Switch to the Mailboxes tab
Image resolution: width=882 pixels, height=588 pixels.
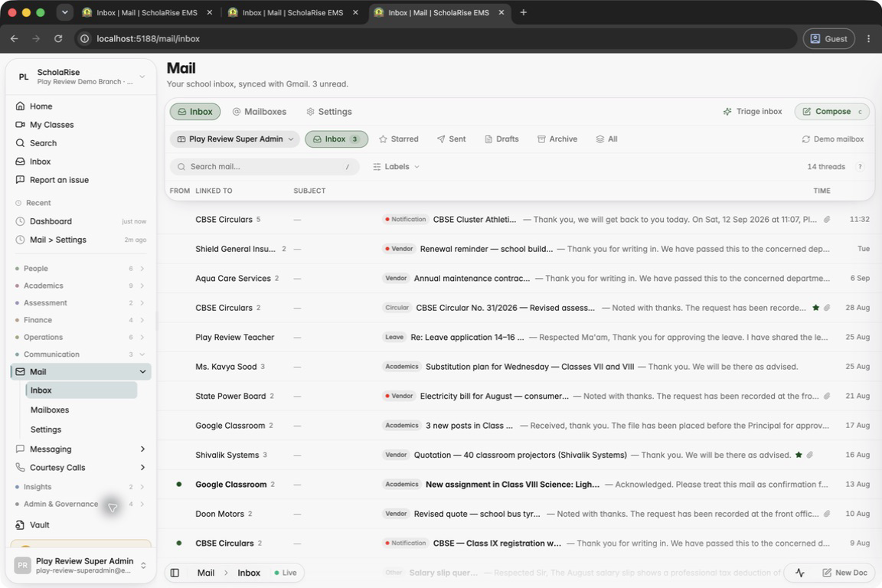(x=260, y=112)
